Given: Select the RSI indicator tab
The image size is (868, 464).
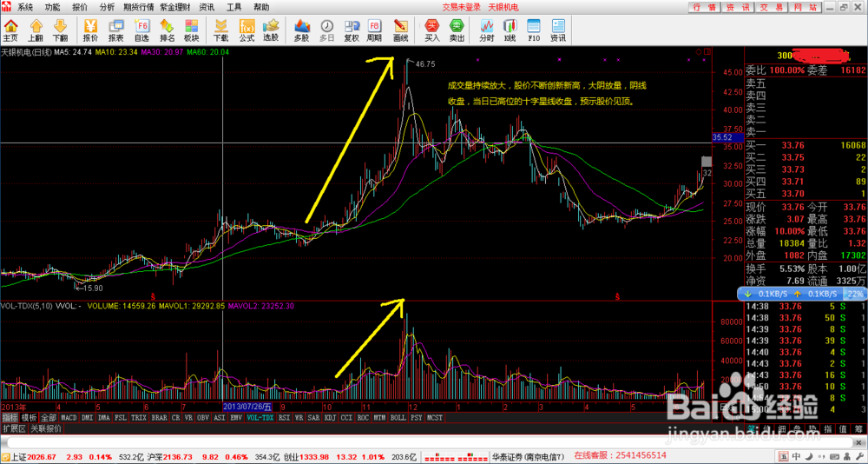Looking at the screenshot, I should point(284,417).
